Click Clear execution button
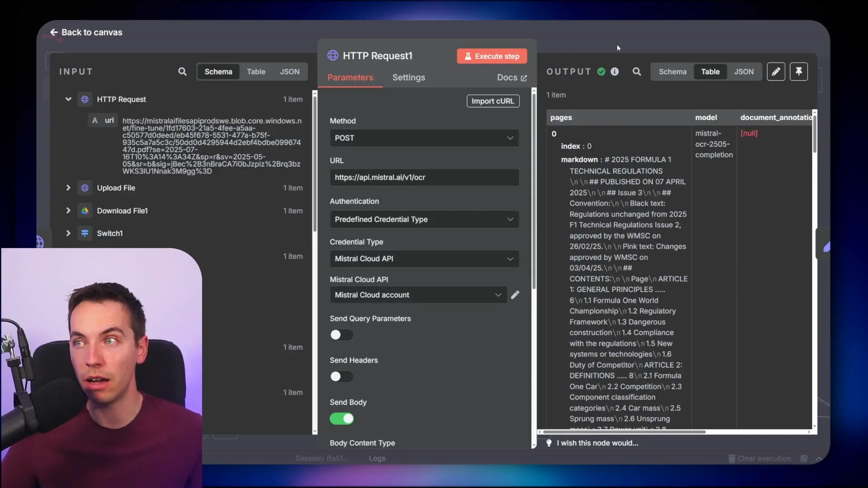 pyautogui.click(x=759, y=458)
